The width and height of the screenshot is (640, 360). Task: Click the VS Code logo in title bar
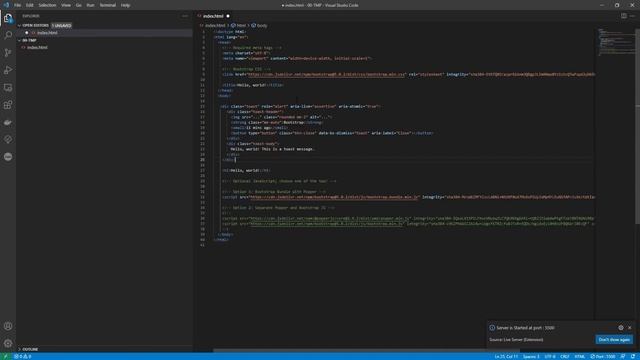[6, 5]
